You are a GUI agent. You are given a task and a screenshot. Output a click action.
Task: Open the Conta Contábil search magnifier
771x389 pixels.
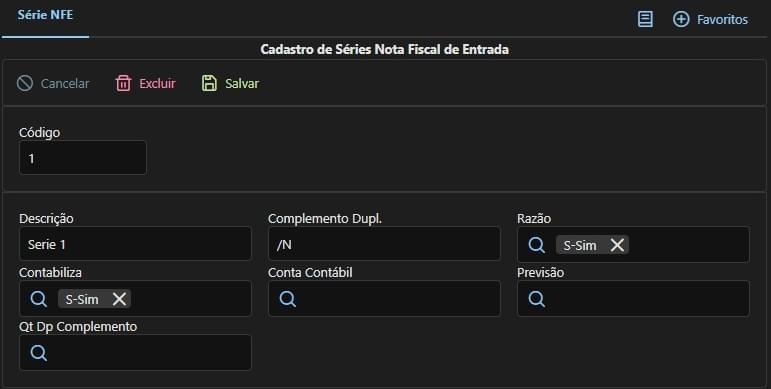(x=288, y=299)
